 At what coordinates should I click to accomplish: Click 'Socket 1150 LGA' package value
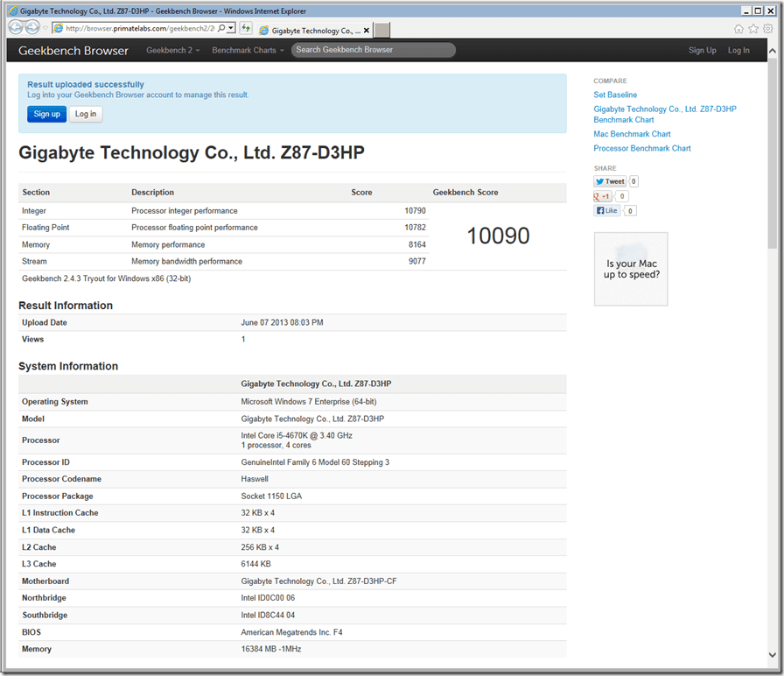[x=271, y=496]
